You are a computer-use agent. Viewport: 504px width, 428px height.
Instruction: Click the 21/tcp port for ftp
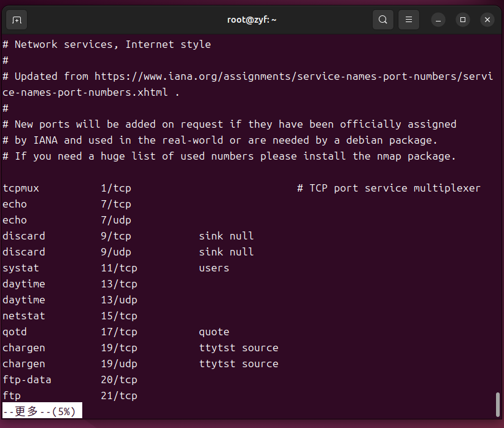119,395
